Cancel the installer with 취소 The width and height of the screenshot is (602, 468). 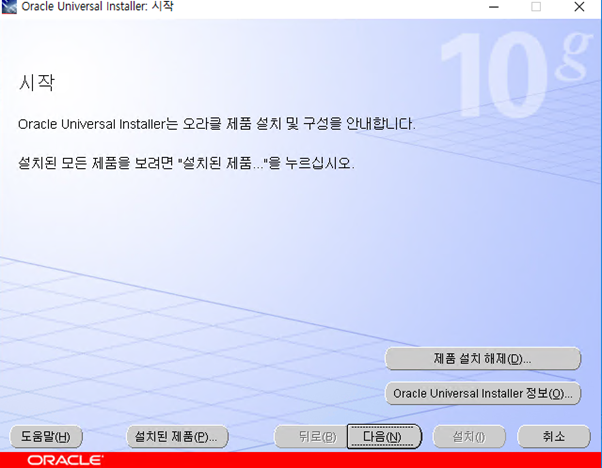(554, 437)
